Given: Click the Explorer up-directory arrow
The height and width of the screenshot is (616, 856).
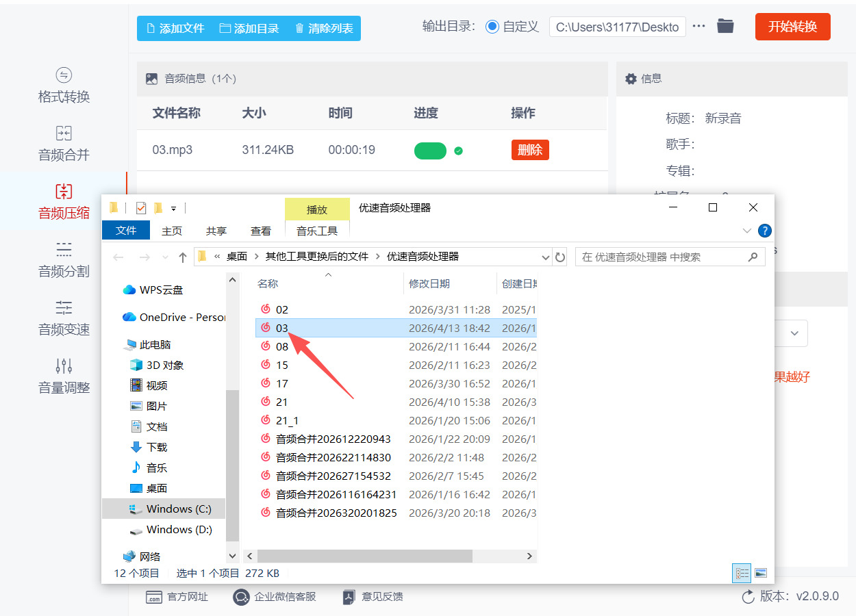Looking at the screenshot, I should pos(182,257).
